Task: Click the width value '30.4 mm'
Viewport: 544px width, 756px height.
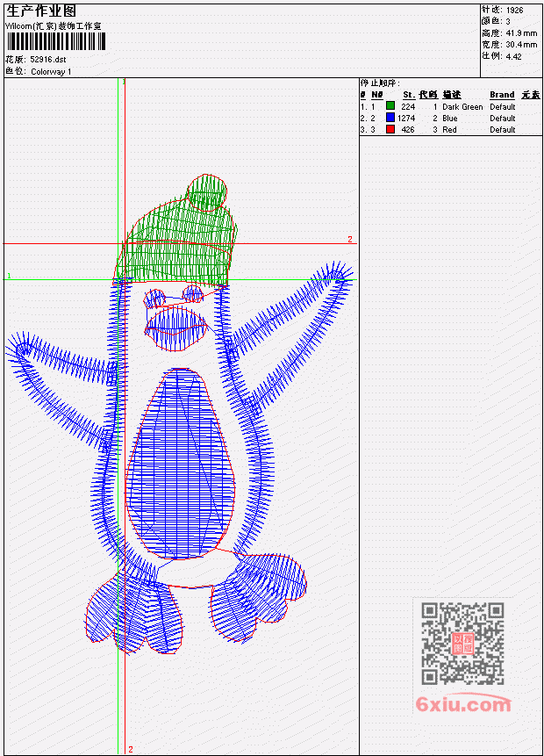Action: (x=521, y=45)
